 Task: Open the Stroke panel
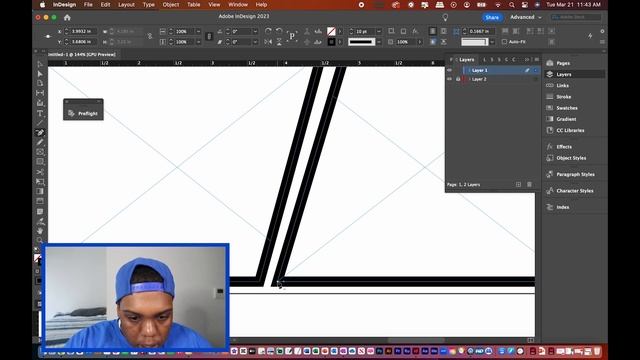pos(563,97)
